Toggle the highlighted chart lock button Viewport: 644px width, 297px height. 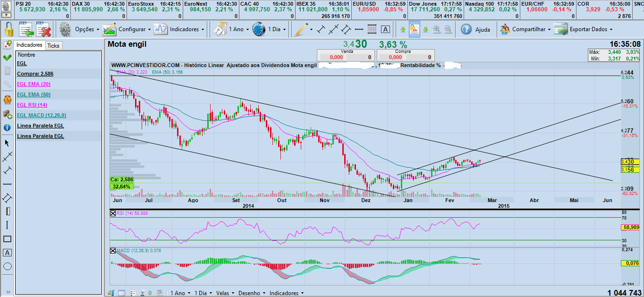(415, 29)
